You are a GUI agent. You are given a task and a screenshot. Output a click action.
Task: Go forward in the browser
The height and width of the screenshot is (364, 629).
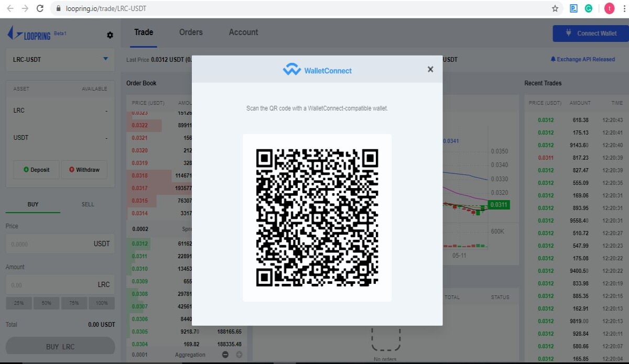click(x=25, y=8)
